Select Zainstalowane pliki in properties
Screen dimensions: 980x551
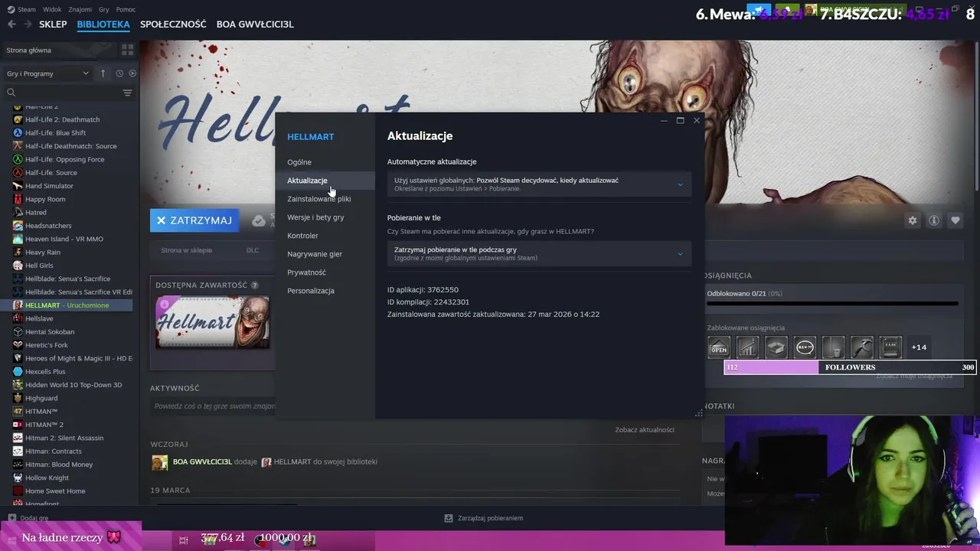319,199
